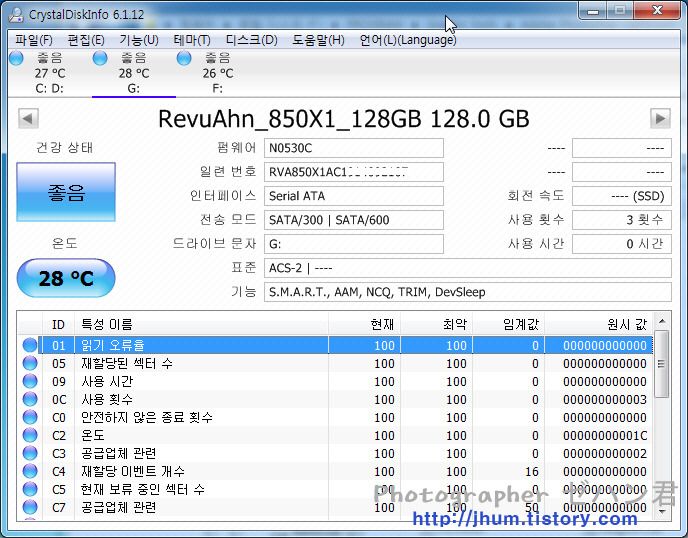Click the 28 °C temperature button
This screenshot has height=538, width=688.
pyautogui.click(x=66, y=278)
